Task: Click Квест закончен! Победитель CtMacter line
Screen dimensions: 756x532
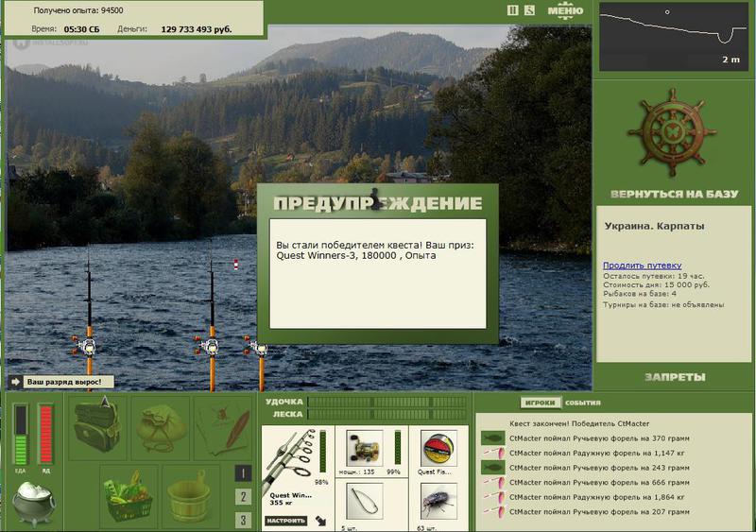Action: point(579,423)
